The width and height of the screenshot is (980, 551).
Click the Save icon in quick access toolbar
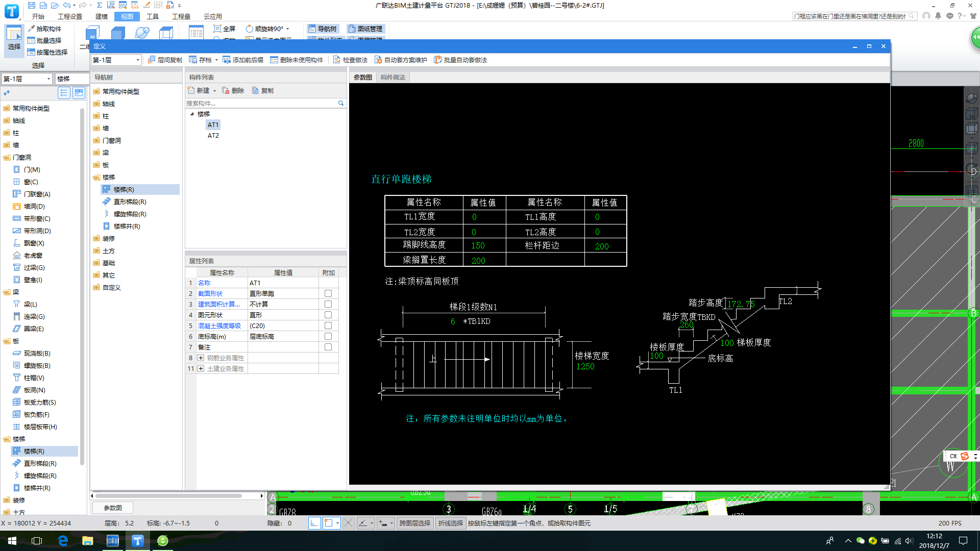click(32, 5)
